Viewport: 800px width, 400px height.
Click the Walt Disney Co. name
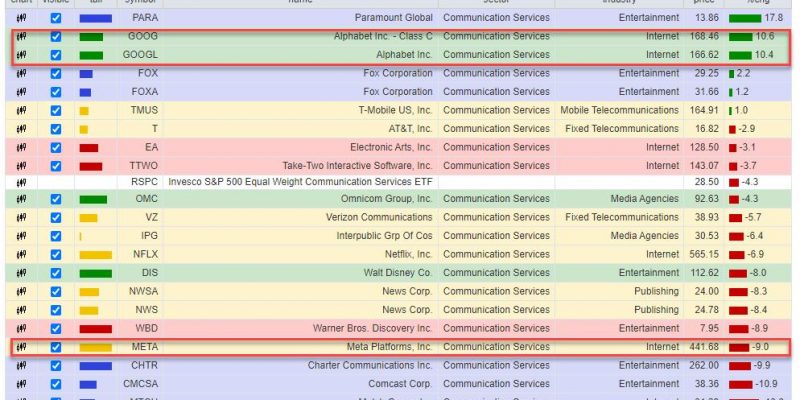pos(398,273)
